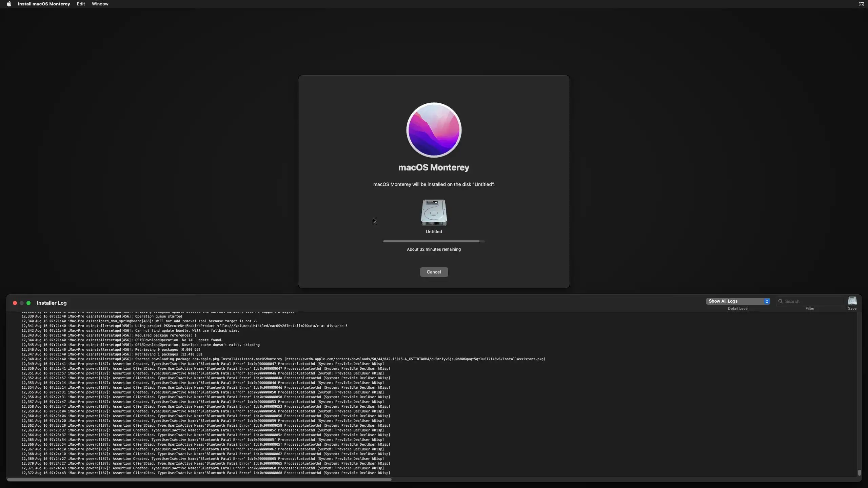
Task: Click the menu bar icon at top right
Action: point(861,4)
